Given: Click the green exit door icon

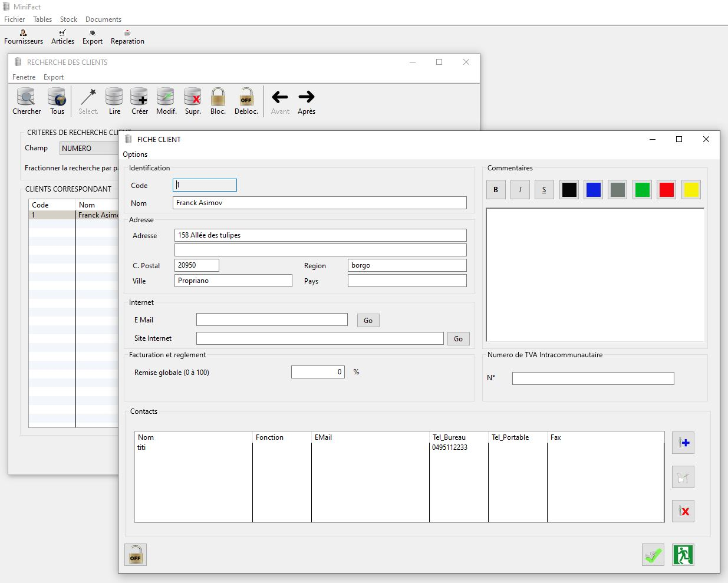Looking at the screenshot, I should (683, 555).
